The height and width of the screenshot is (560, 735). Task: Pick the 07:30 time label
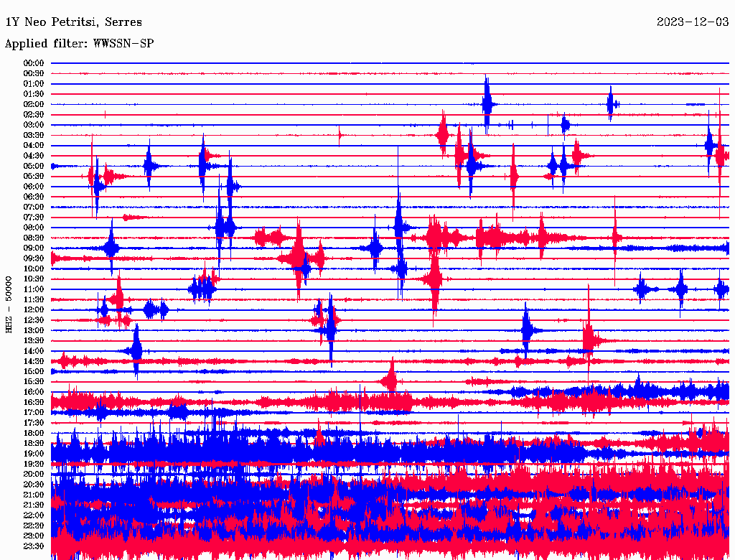(x=34, y=218)
